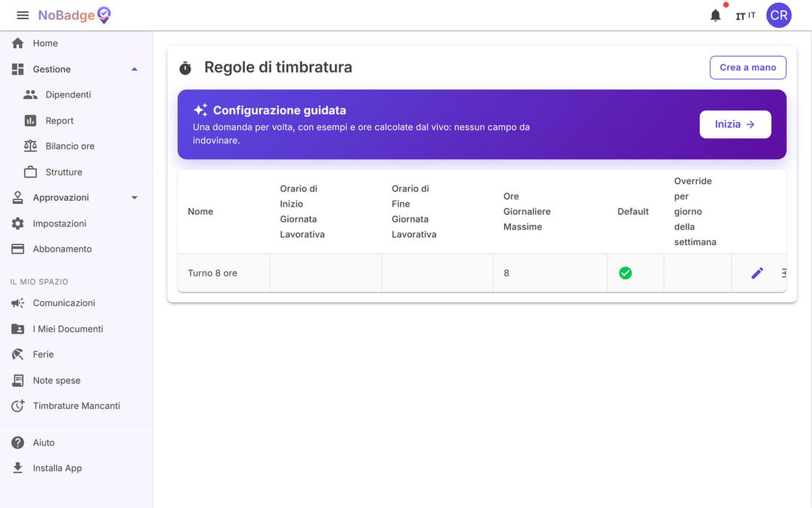The width and height of the screenshot is (812, 508).
Task: Click the Timbrature Mancanti clock icon
Action: [x=18, y=406]
